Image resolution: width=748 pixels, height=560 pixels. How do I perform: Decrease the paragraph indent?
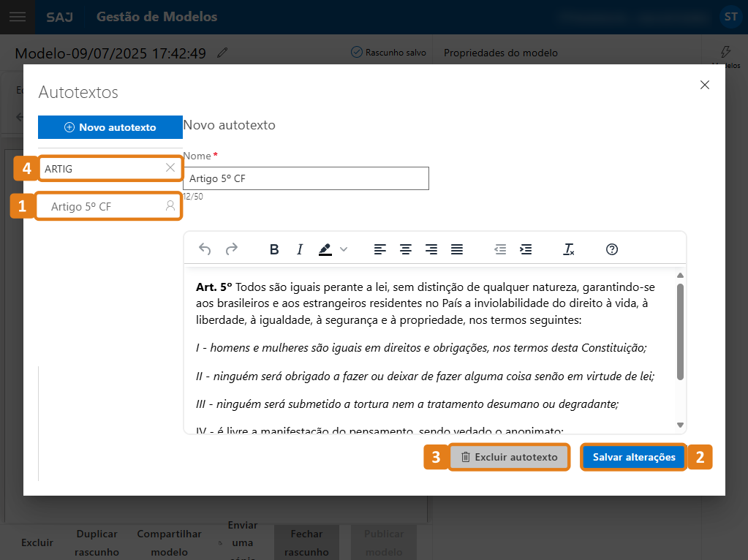tap(500, 249)
